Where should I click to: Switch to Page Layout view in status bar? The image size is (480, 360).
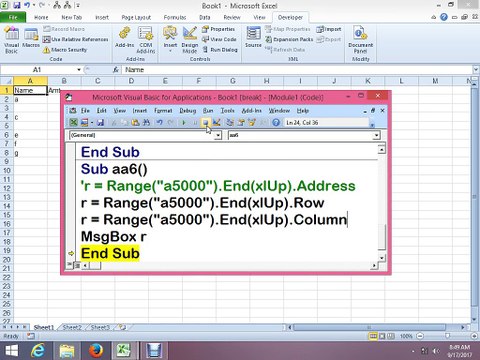382,336
